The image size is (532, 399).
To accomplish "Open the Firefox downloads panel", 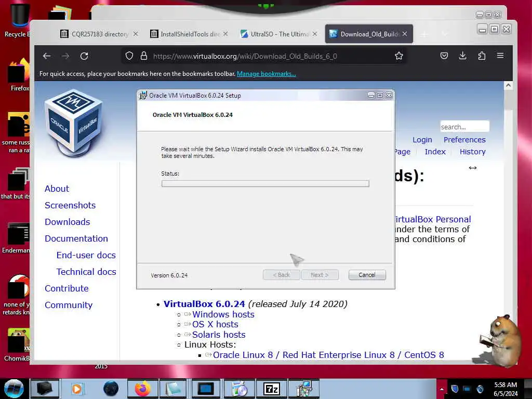I will [x=462, y=56].
